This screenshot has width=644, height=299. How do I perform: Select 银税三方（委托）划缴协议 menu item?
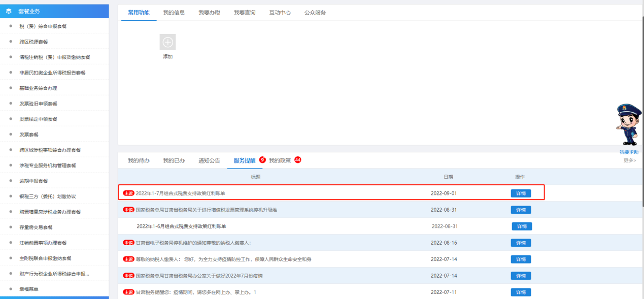47,196
